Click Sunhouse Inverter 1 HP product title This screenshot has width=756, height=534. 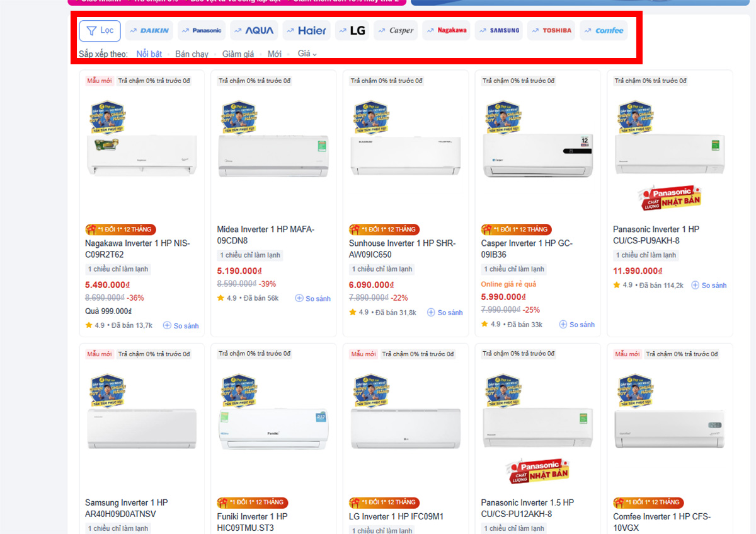tap(402, 249)
